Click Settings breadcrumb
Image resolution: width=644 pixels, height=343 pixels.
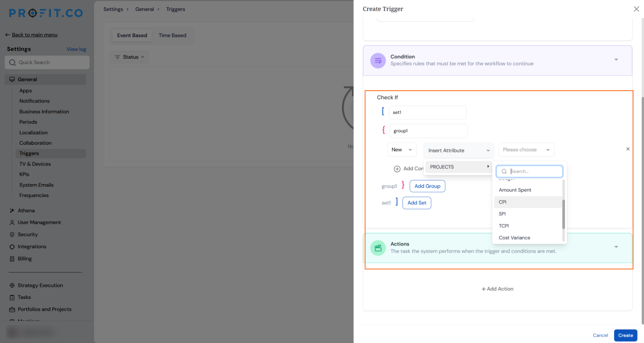tap(113, 9)
